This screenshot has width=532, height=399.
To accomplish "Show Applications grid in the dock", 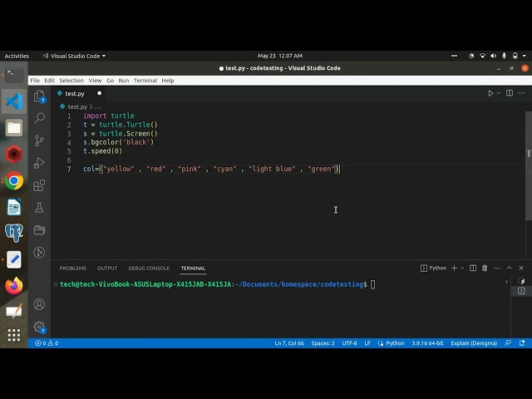I will click(x=14, y=335).
